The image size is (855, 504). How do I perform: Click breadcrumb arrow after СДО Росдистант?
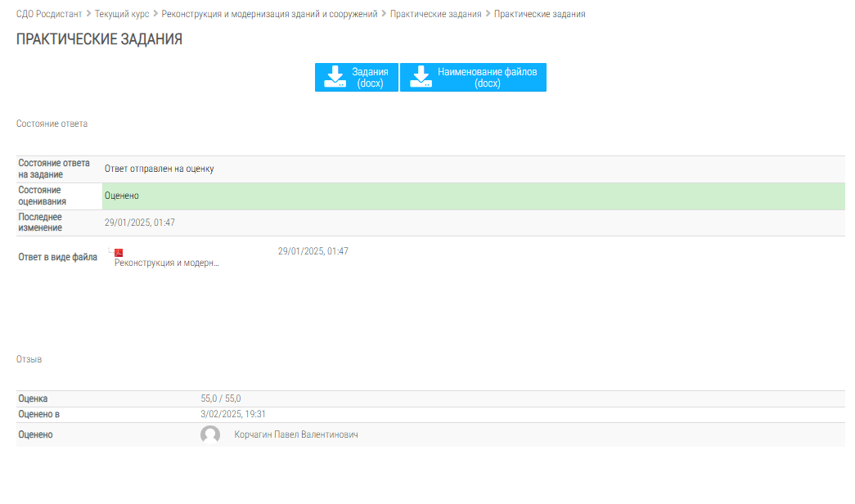pyautogui.click(x=88, y=14)
